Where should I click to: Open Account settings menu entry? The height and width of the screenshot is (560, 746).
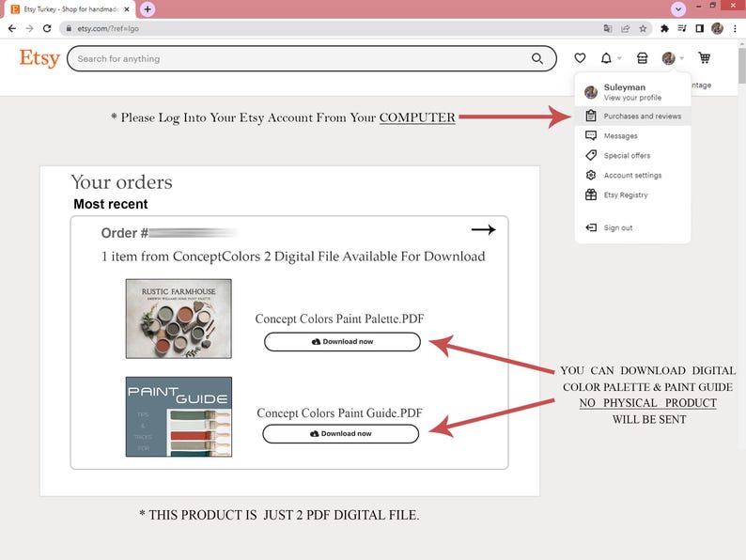[632, 175]
